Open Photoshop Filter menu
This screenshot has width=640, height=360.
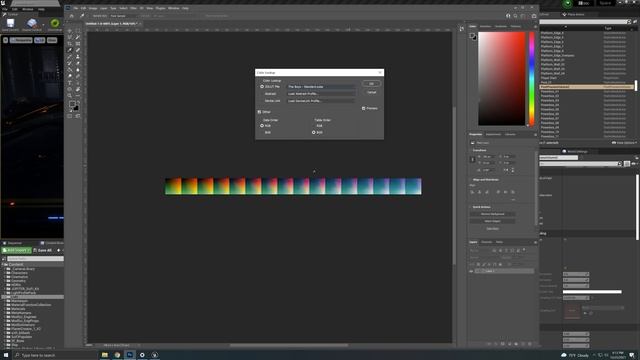pyautogui.click(x=133, y=8)
